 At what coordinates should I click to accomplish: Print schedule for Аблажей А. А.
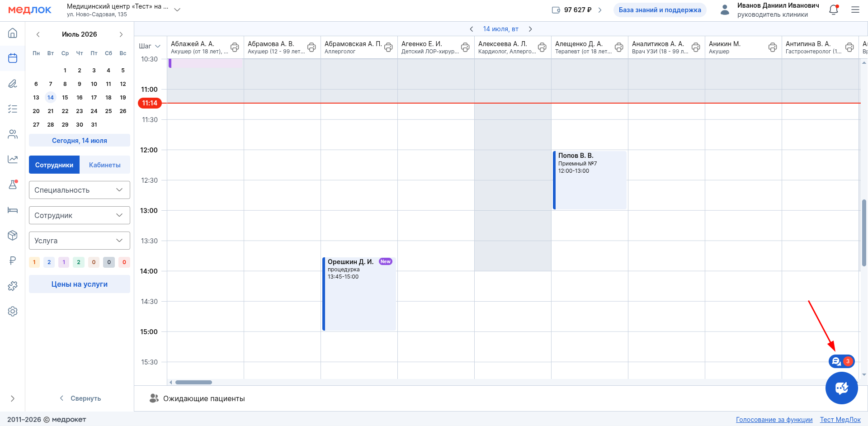click(x=235, y=47)
